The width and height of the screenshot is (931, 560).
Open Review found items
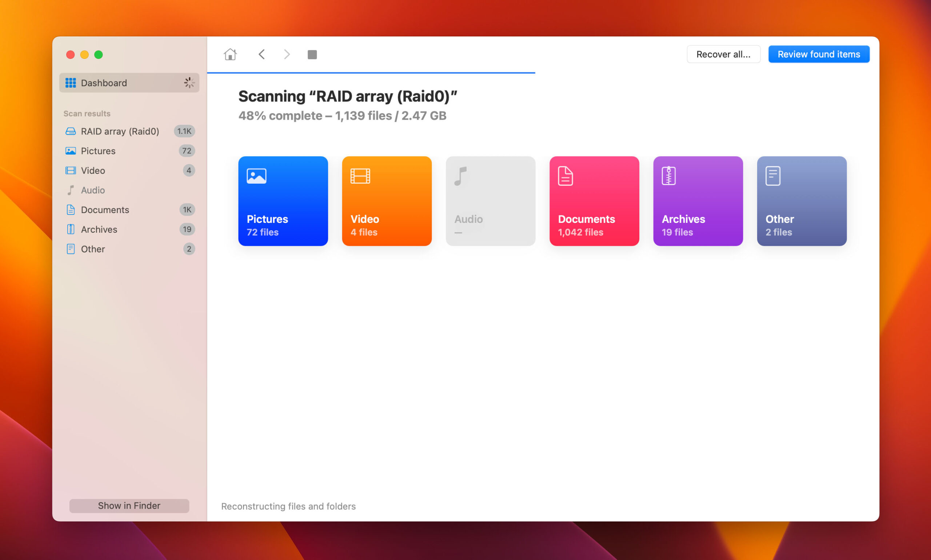[819, 54]
